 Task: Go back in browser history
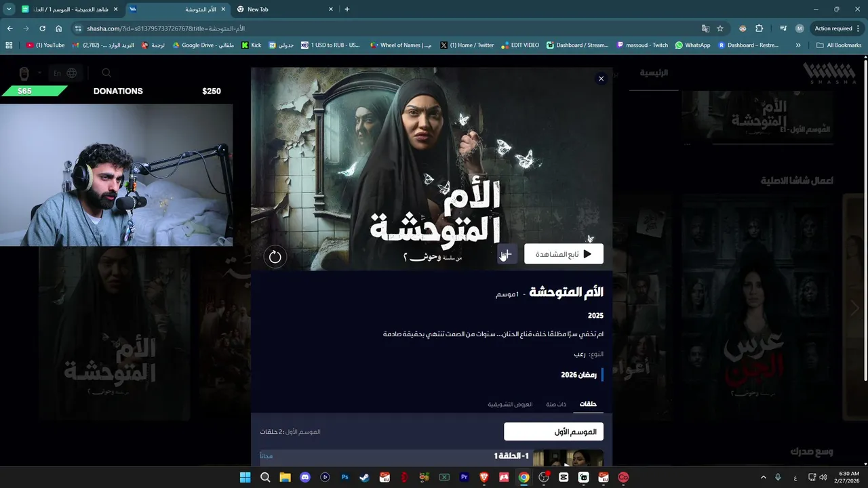(9, 28)
